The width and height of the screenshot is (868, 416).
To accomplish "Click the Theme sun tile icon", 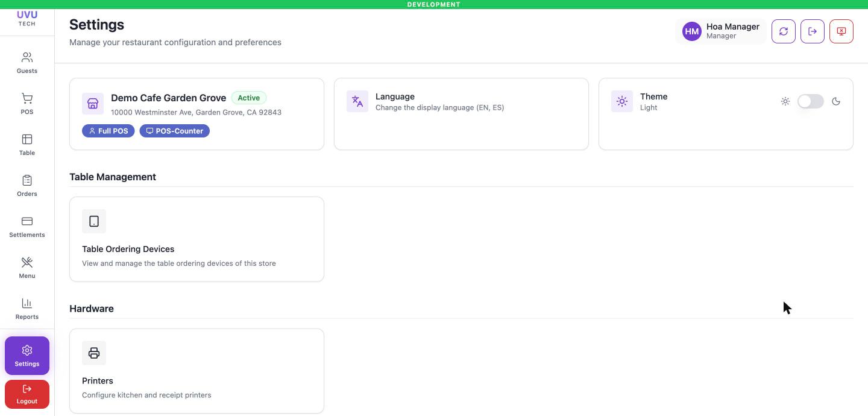I will click(622, 101).
